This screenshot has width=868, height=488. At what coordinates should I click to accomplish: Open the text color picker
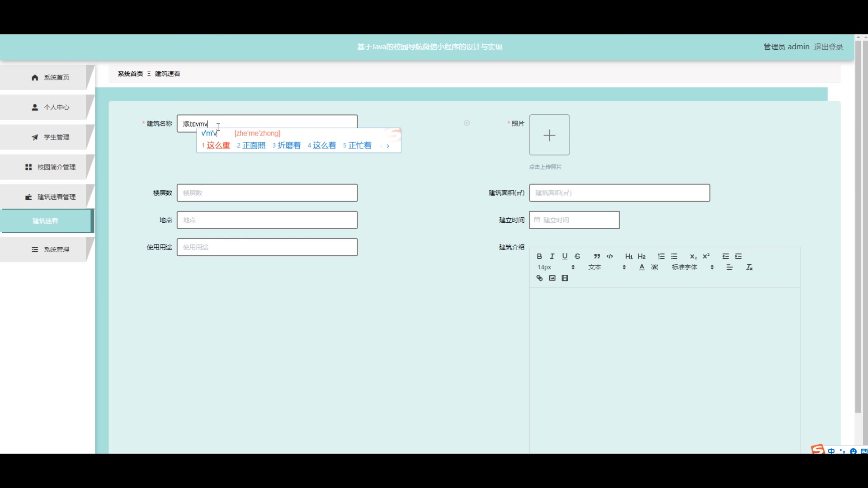(x=642, y=267)
